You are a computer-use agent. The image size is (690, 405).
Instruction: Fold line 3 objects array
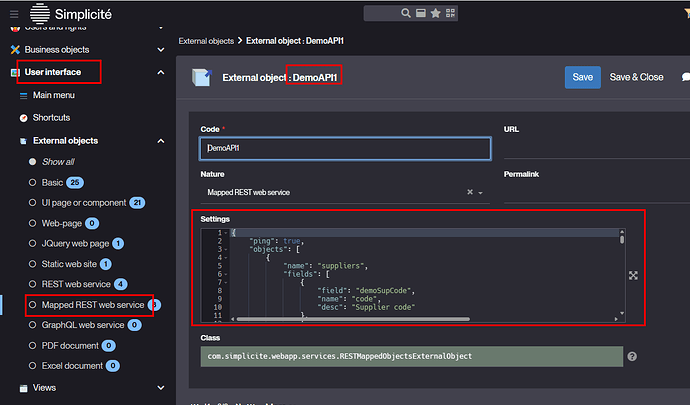click(x=226, y=250)
